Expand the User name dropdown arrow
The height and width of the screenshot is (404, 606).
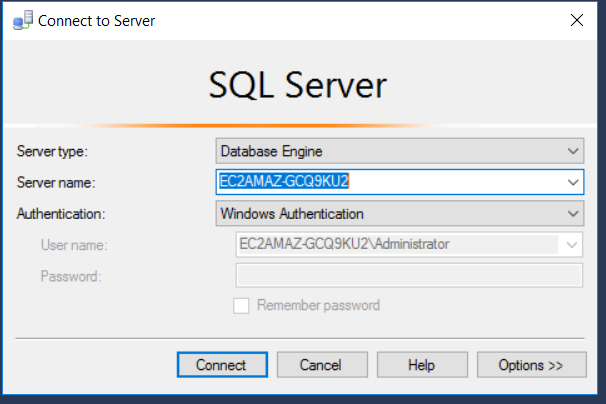click(572, 245)
